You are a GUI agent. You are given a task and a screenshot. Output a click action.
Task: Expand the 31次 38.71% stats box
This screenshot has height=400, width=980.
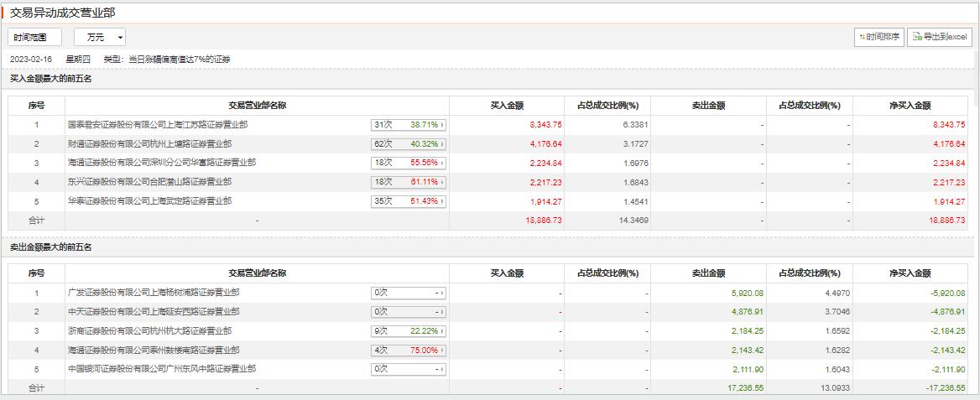pyautogui.click(x=408, y=125)
